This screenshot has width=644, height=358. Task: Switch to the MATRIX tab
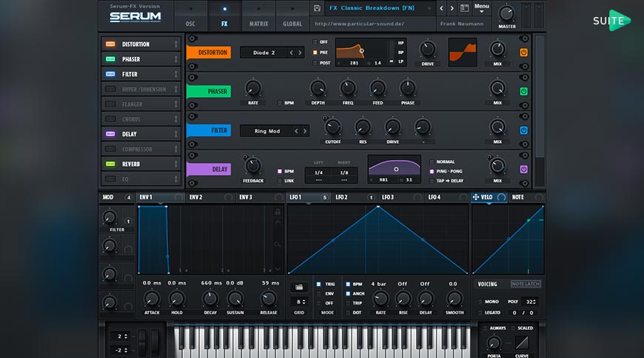click(258, 16)
